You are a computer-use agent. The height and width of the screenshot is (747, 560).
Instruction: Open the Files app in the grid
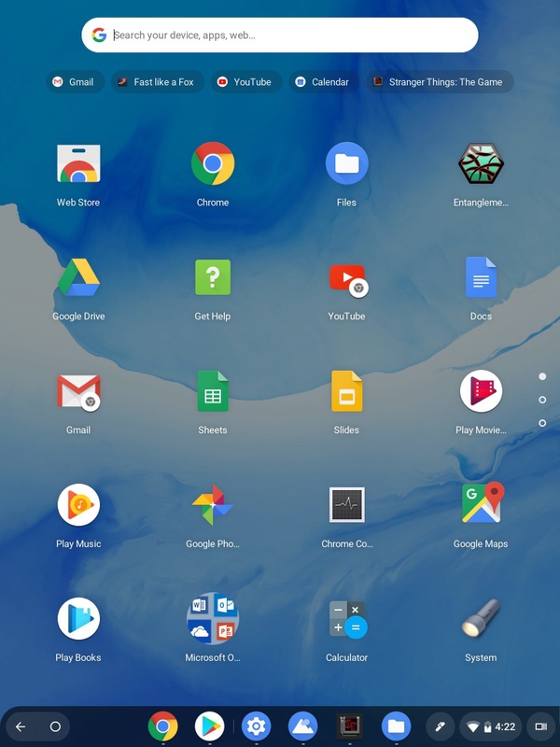[x=346, y=163]
